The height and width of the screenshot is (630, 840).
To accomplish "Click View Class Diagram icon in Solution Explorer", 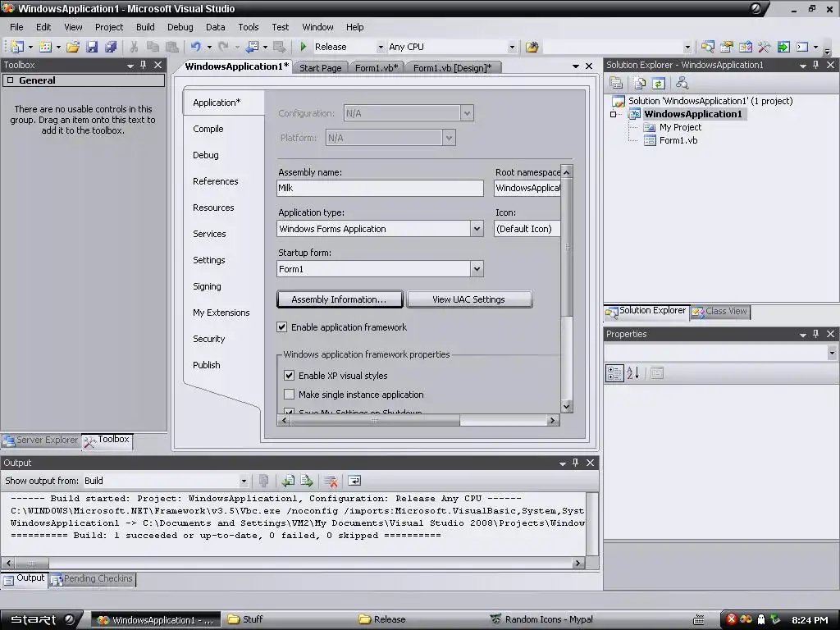I will tap(682, 83).
